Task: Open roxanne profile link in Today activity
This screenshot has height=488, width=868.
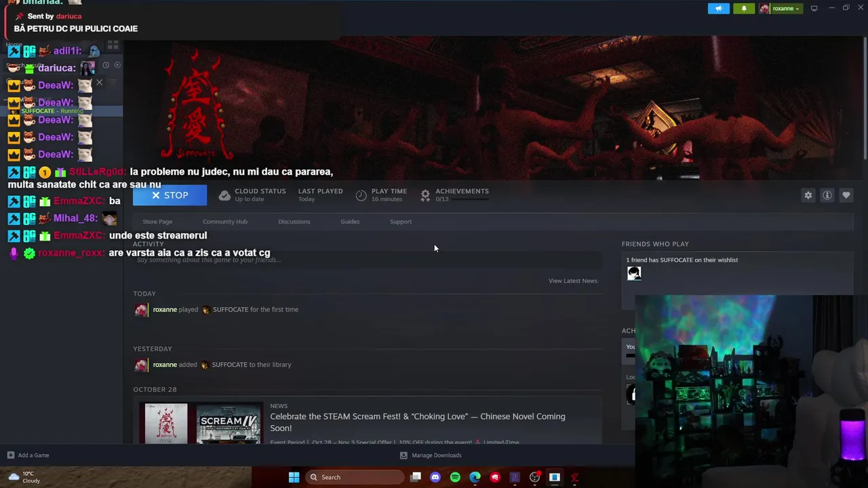Action: point(165,310)
